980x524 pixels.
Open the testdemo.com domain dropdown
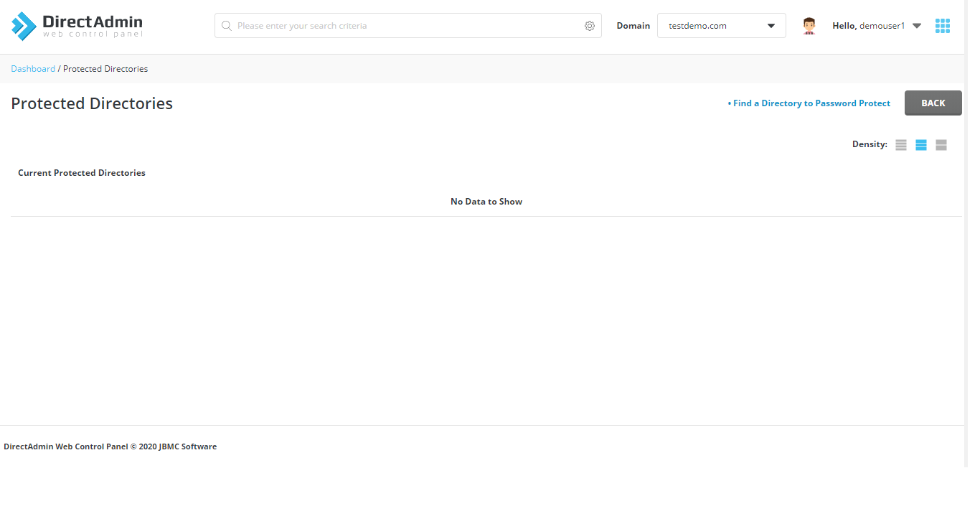pyautogui.click(x=722, y=26)
